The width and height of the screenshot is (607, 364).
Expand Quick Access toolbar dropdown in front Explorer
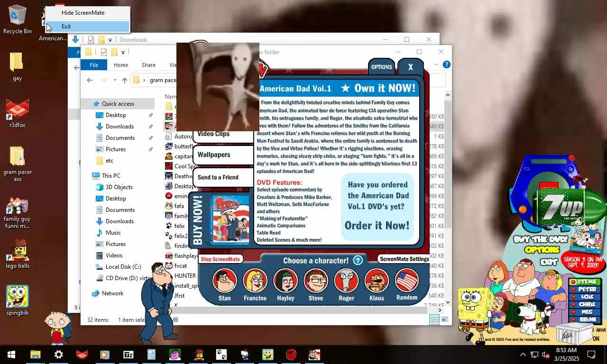(x=123, y=52)
